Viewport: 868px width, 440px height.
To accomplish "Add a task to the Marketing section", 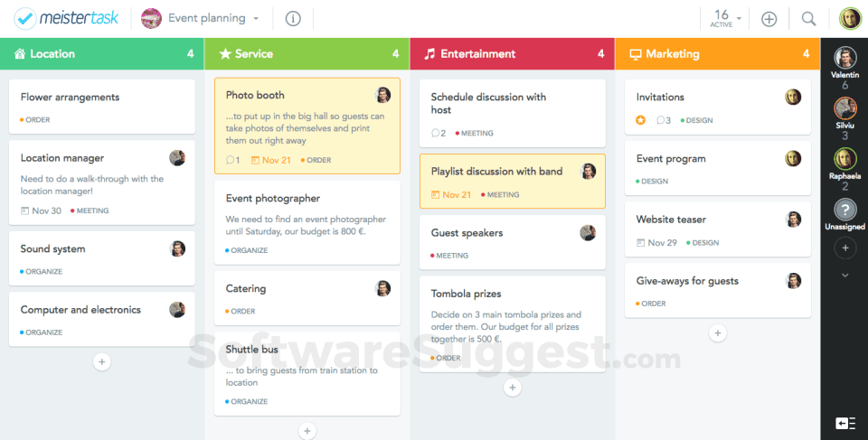I will [x=717, y=333].
